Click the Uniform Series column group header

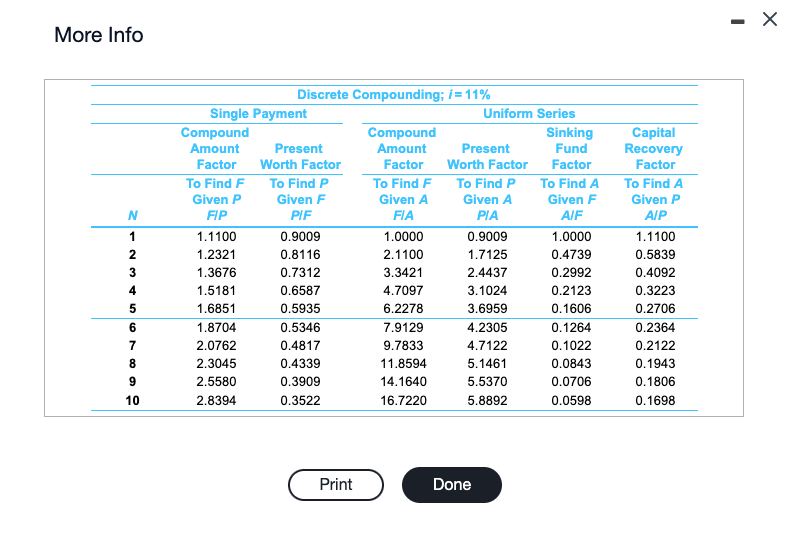(529, 113)
